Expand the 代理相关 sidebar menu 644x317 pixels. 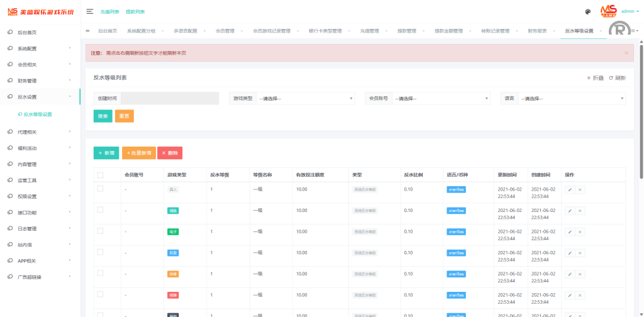click(x=40, y=132)
